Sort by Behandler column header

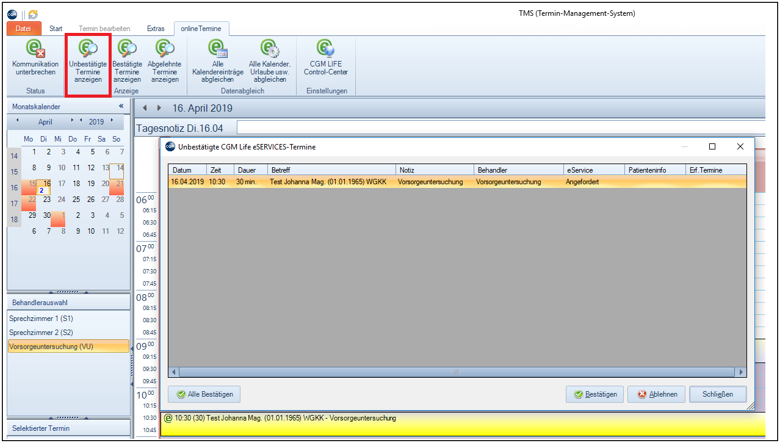(x=518, y=170)
